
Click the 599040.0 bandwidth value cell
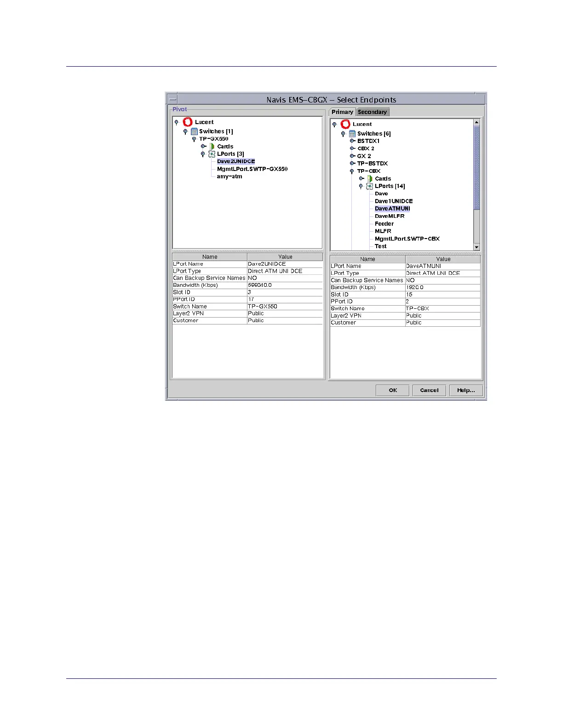tap(285, 285)
